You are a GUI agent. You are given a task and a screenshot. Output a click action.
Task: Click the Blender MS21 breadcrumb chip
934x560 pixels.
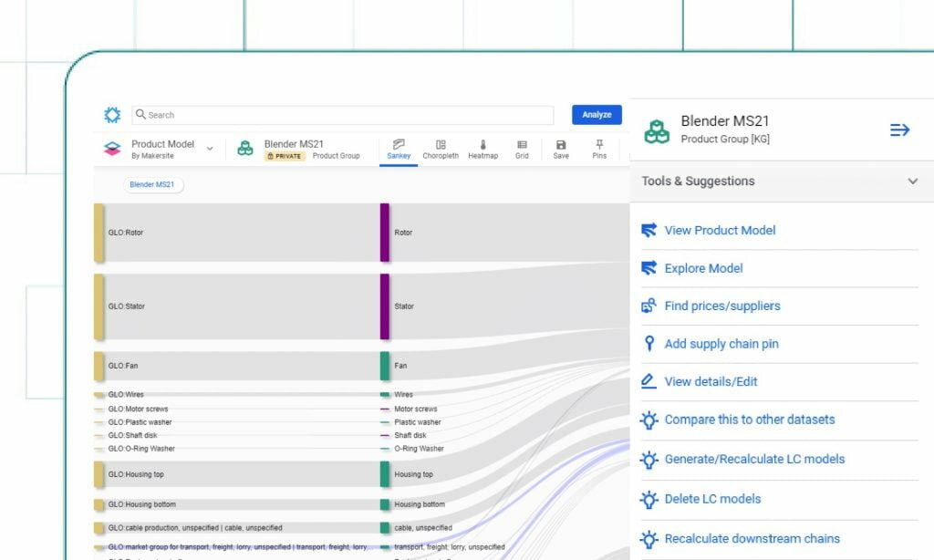point(152,184)
